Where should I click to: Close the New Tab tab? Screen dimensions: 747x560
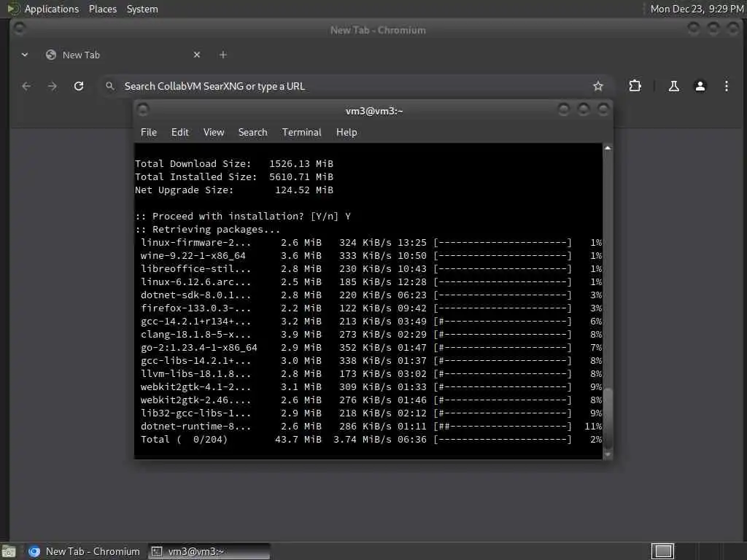[197, 55]
